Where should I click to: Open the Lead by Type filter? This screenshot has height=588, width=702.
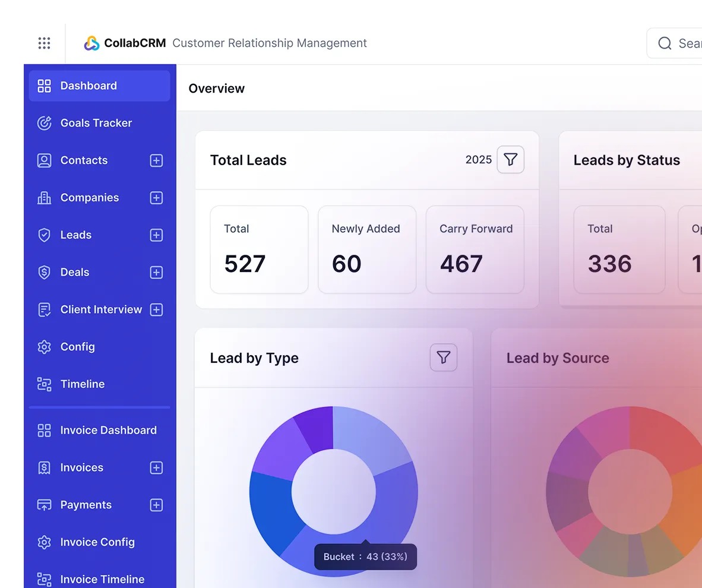[x=443, y=358]
